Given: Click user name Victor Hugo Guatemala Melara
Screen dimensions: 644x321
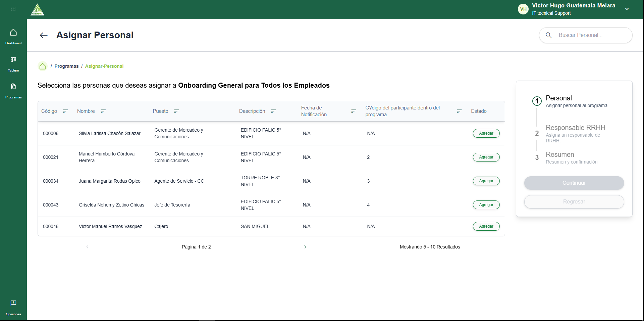Looking at the screenshot, I should 574,5.
